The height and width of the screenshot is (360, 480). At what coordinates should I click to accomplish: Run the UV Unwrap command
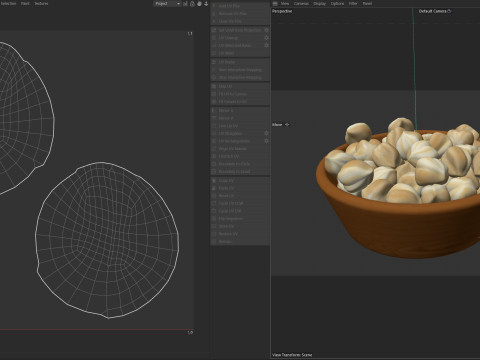[x=237, y=38]
